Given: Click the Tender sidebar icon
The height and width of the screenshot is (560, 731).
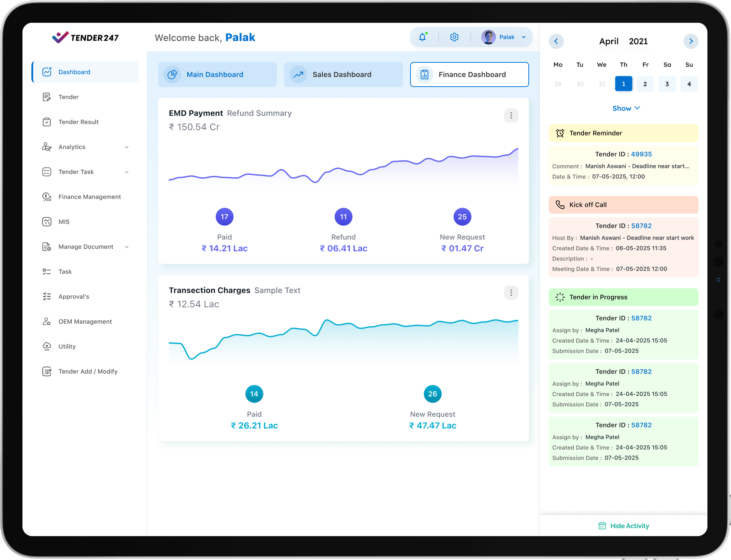Looking at the screenshot, I should (x=47, y=97).
